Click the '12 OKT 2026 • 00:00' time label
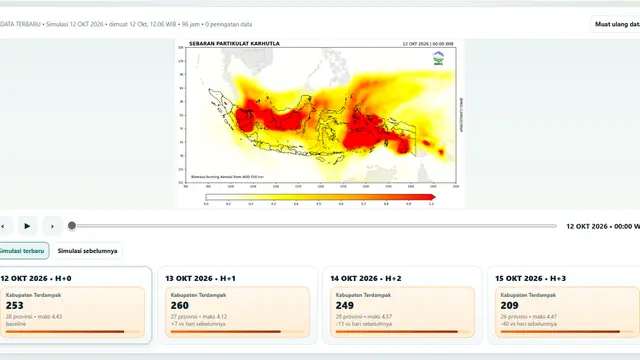This screenshot has width=640, height=360. tap(603, 226)
